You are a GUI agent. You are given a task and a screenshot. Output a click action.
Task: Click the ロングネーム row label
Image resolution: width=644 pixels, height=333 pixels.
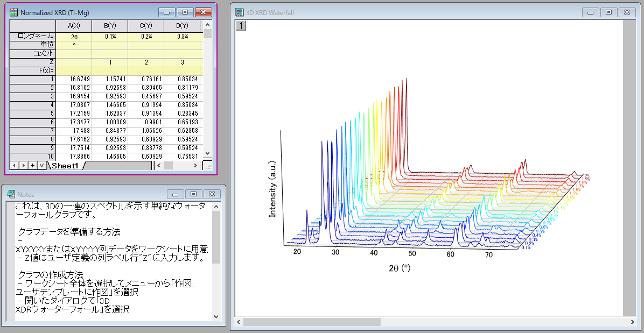point(32,37)
